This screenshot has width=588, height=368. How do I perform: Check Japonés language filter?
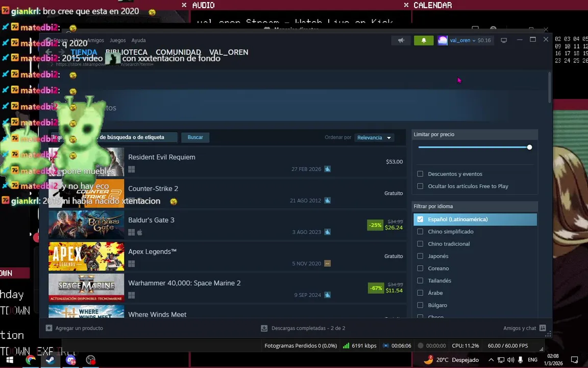click(420, 256)
